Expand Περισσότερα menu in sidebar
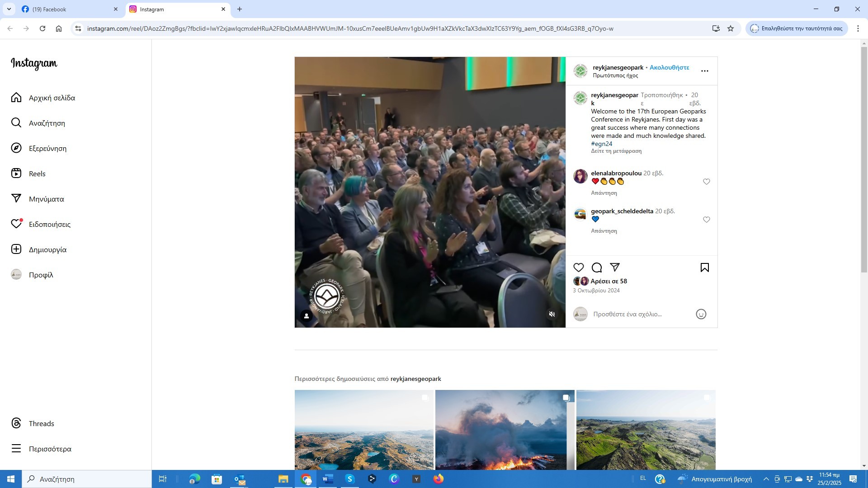Viewport: 868px width, 488px height. point(50,449)
